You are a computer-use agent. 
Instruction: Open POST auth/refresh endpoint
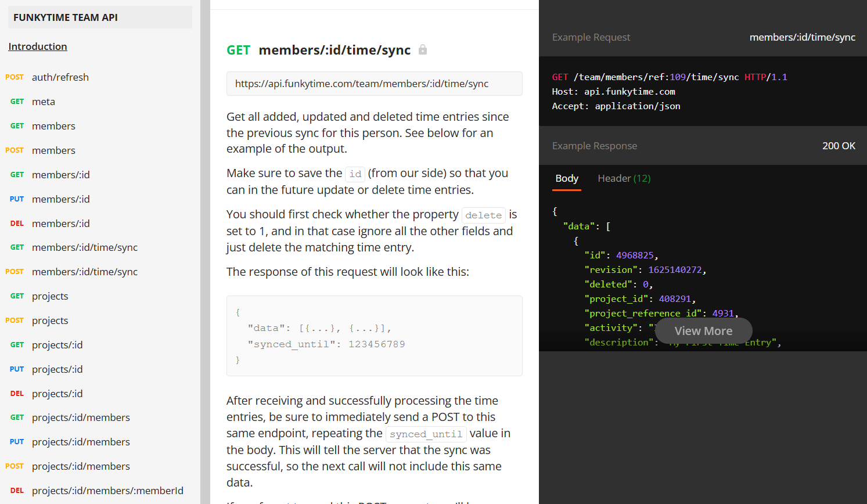(47, 77)
